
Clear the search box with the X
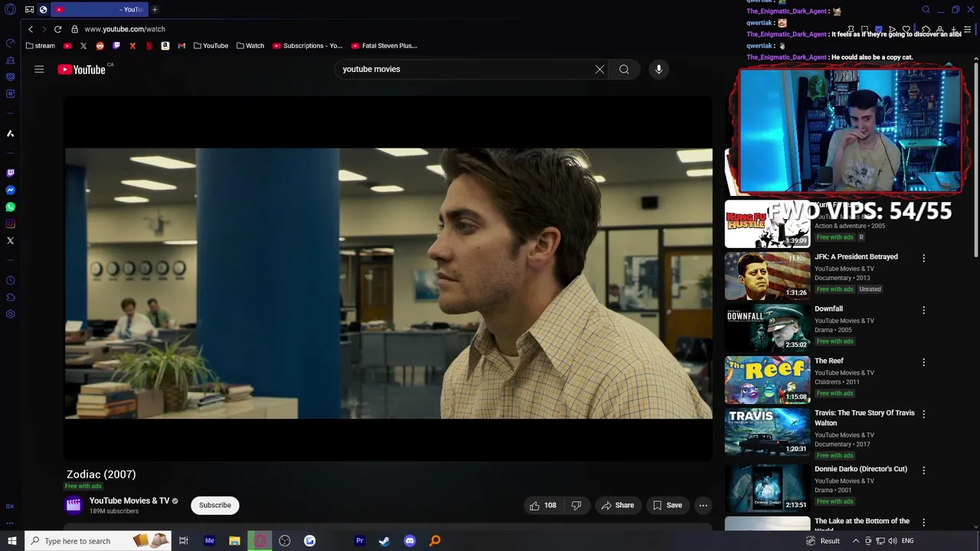(599, 69)
